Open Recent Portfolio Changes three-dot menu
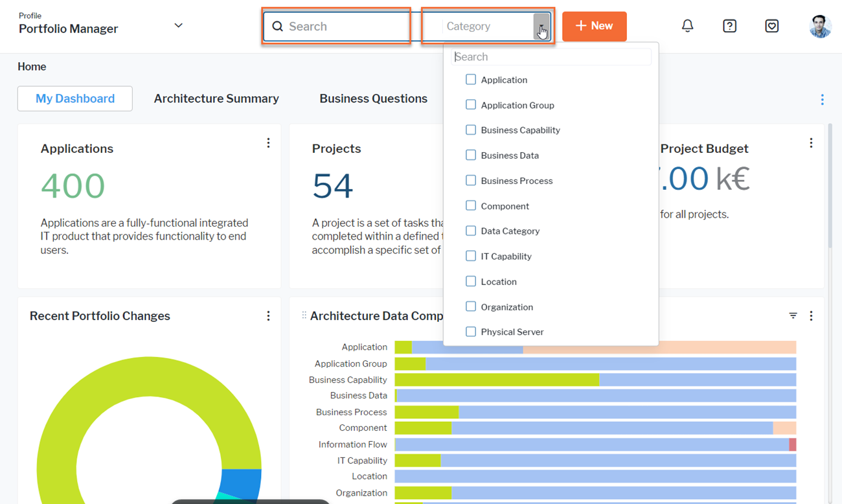The height and width of the screenshot is (504, 842). point(268,316)
